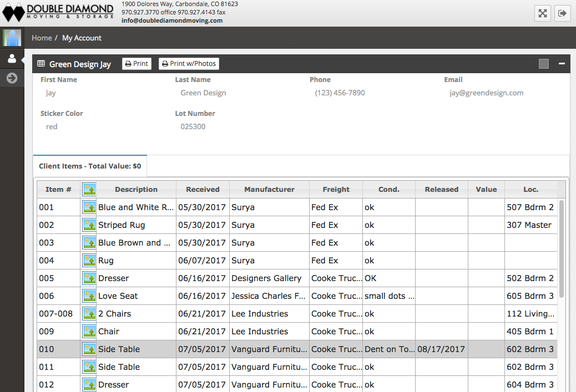Open photo for item 003

coord(89,243)
